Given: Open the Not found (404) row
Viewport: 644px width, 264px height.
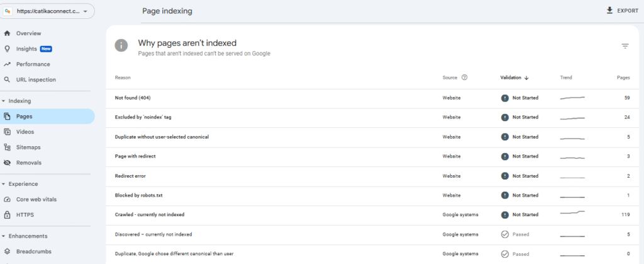Looking at the screenshot, I should click(133, 98).
